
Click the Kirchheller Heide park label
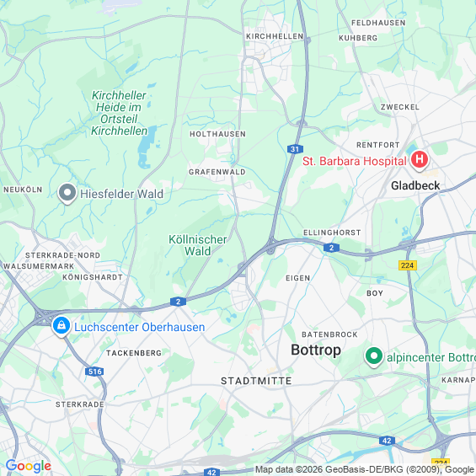click(119, 113)
